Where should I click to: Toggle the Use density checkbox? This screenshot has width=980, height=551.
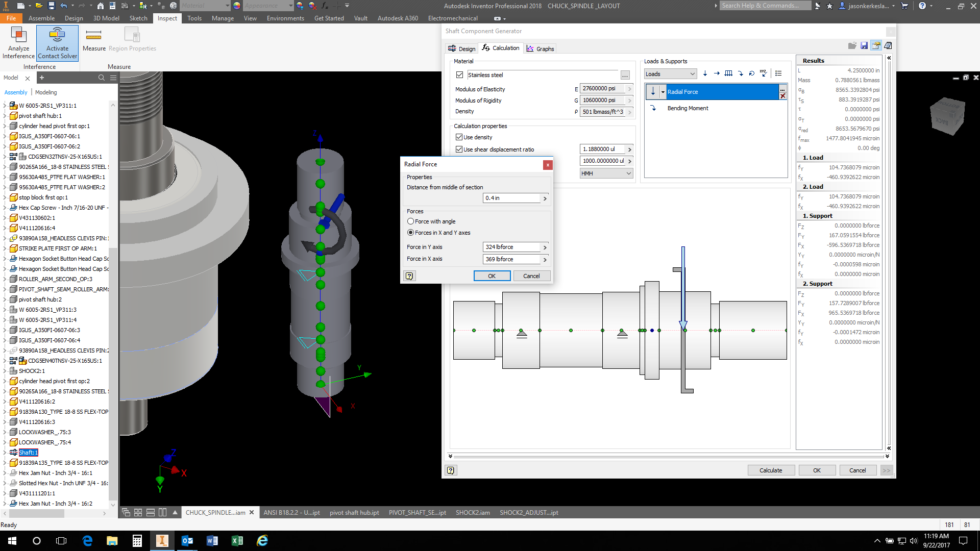[x=459, y=137]
